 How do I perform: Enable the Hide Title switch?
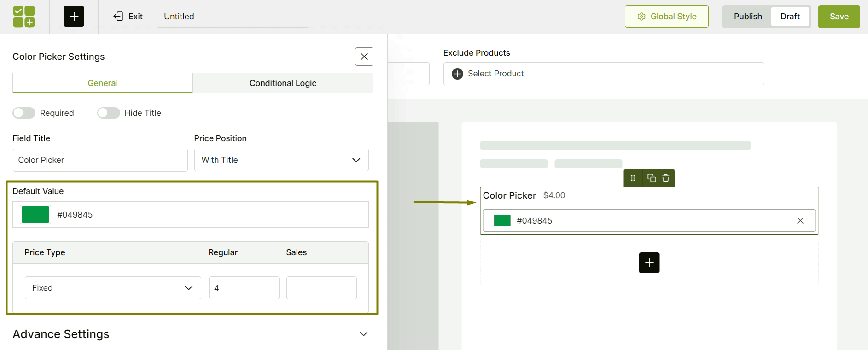pyautogui.click(x=109, y=113)
